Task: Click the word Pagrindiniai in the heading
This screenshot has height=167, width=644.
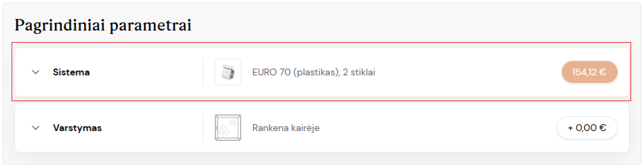Action: point(60,25)
